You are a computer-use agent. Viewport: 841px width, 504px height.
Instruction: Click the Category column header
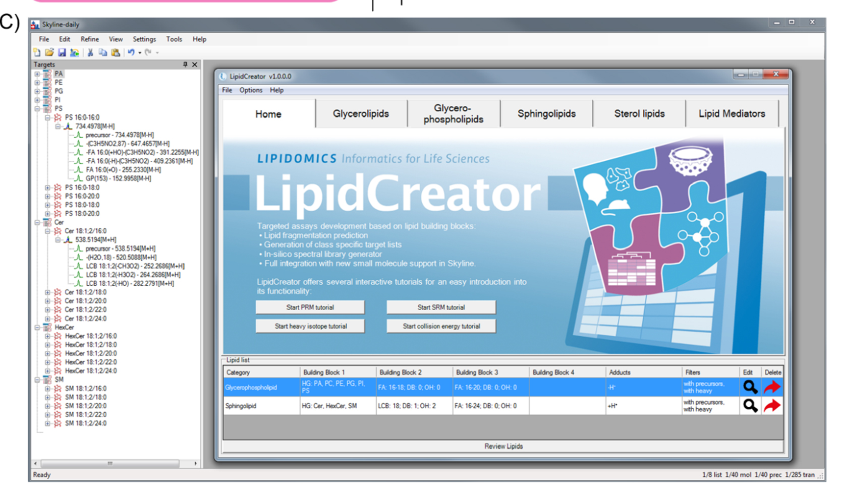(x=262, y=372)
